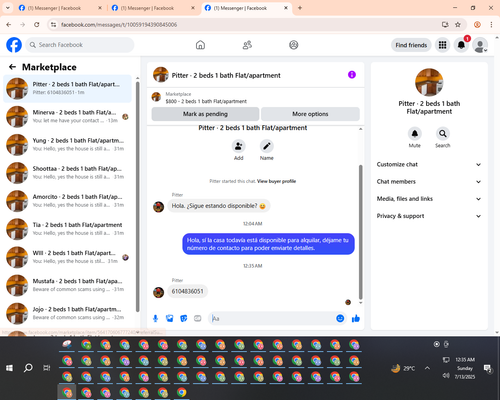Viewport: 500px width, 400px height.
Task: Go to the Home feed icon
Action: [x=200, y=45]
